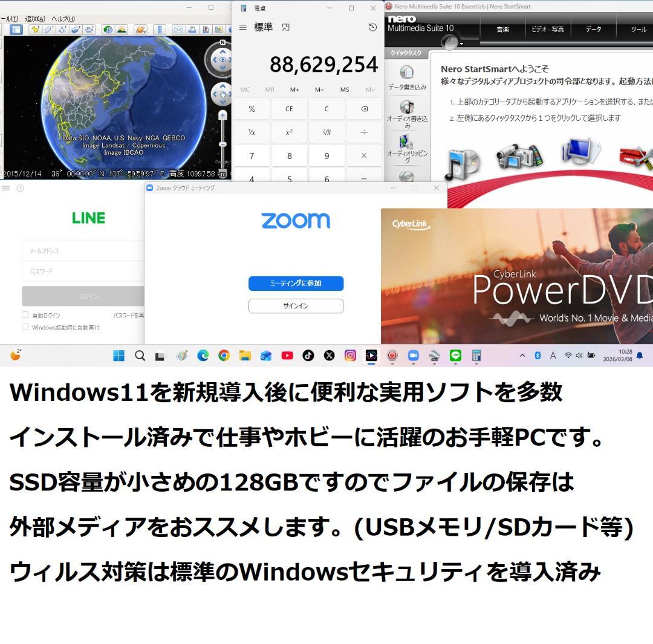
Task: Enable Windows起動時に自動実行 checkbox
Action: pyautogui.click(x=25, y=327)
